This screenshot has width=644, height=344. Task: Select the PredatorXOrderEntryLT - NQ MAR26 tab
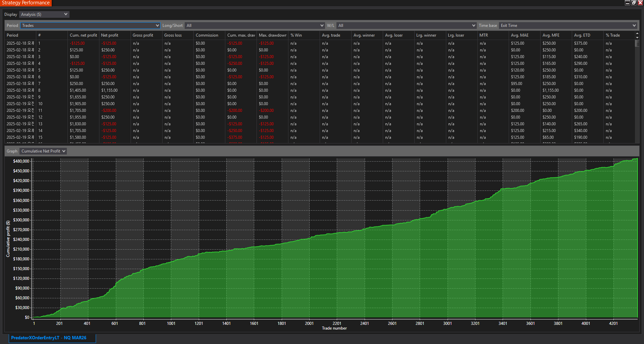pos(49,338)
